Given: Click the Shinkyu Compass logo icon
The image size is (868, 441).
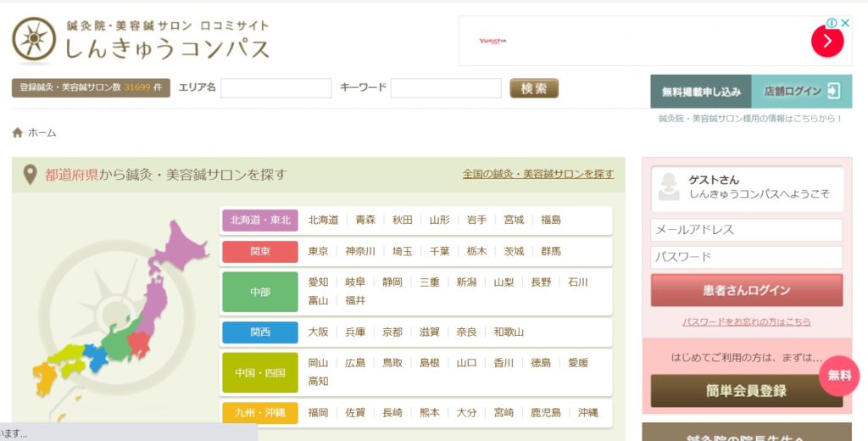Looking at the screenshot, I should pos(34,39).
